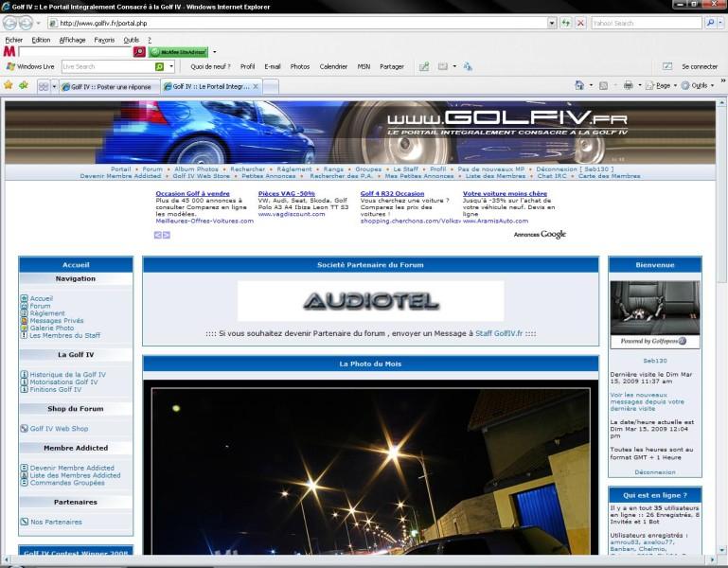Click the Yahoo search magnifier icon

(710, 23)
